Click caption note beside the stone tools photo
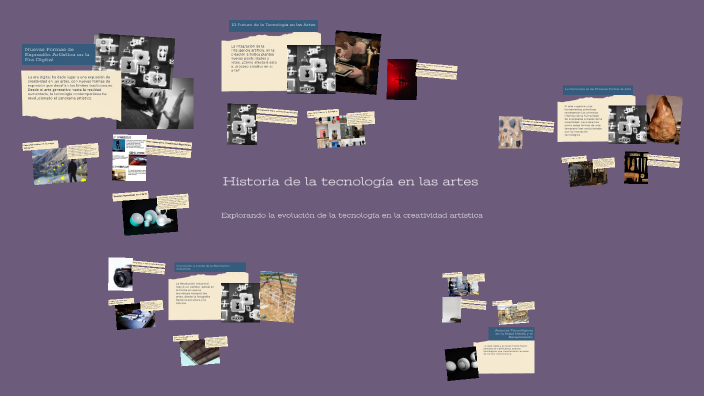This screenshot has height=396, width=704. point(538,125)
